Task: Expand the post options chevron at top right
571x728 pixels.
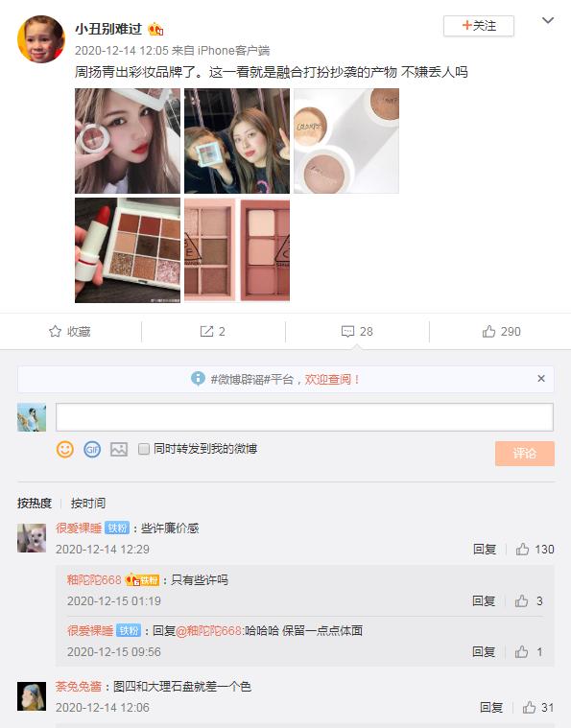Action: click(548, 20)
